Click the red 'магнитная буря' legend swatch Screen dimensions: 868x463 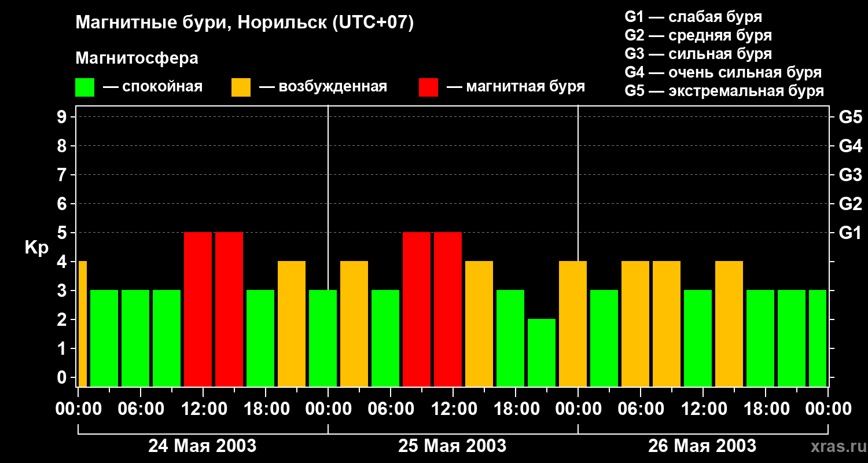pos(428,87)
